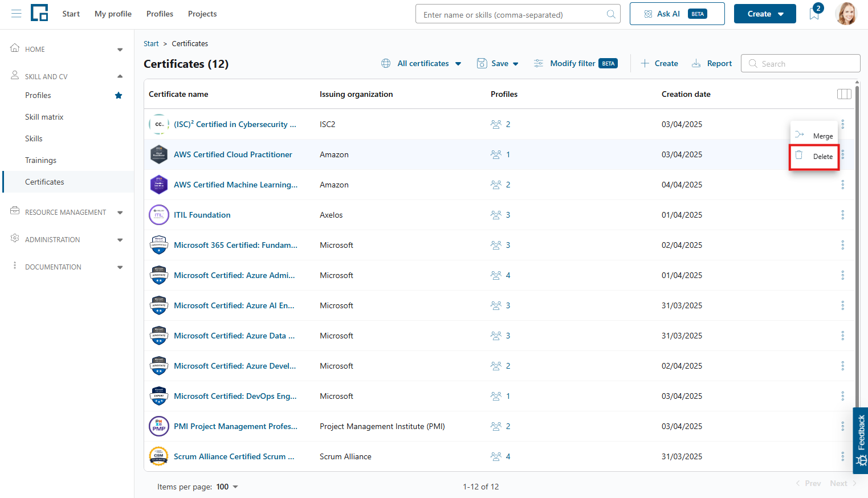Click the ITIL Foundation badge icon

point(159,215)
